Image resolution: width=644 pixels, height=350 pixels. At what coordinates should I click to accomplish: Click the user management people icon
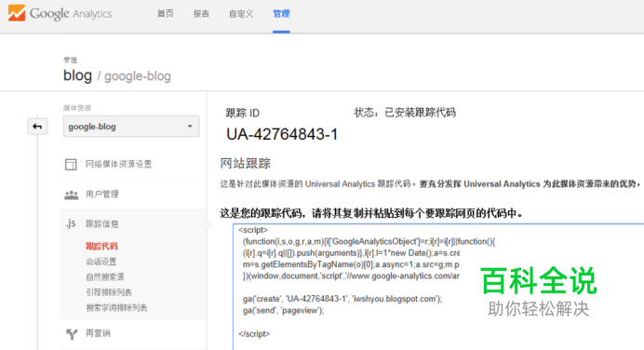point(71,195)
